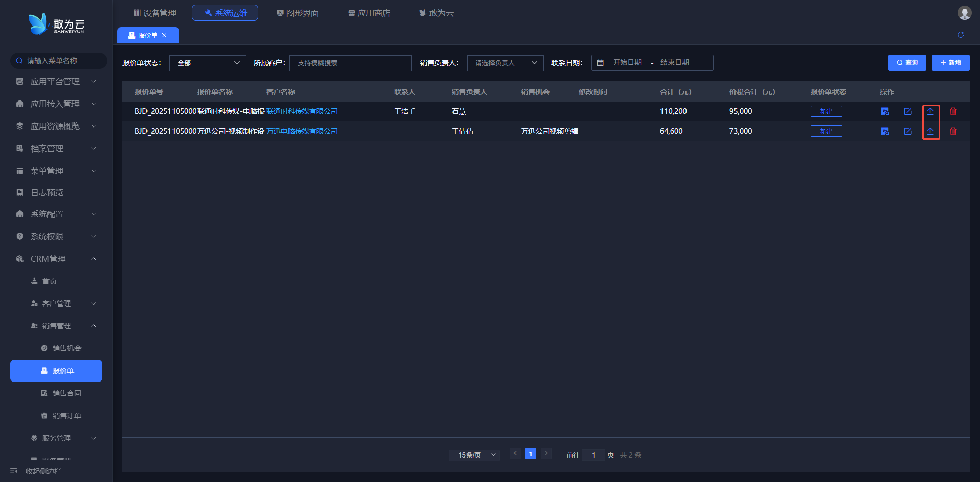980x482 pixels.
Task: Expand 客户管理 submenu
Action: pyautogui.click(x=56, y=303)
